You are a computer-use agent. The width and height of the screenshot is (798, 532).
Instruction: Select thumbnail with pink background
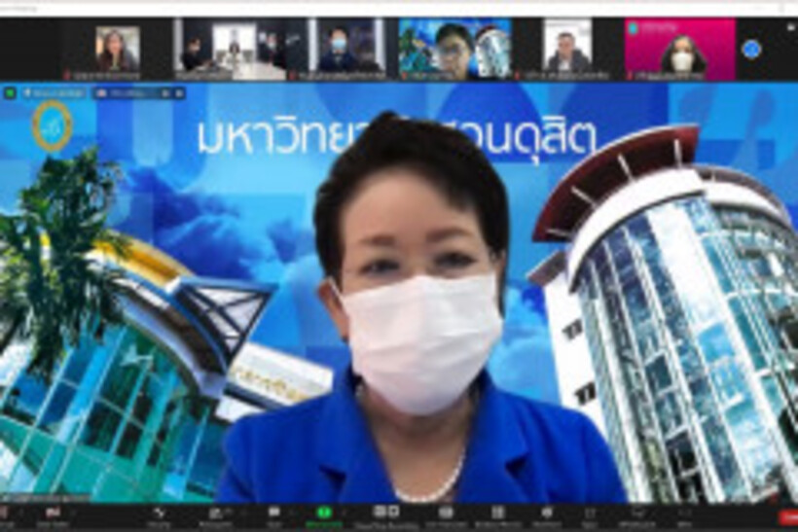pyautogui.click(x=680, y=50)
